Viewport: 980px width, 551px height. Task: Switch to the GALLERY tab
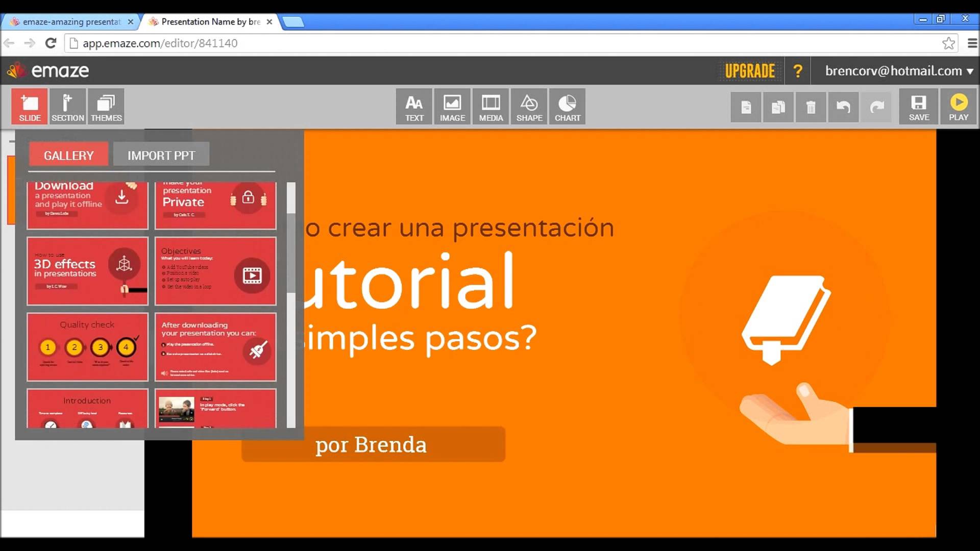click(68, 155)
